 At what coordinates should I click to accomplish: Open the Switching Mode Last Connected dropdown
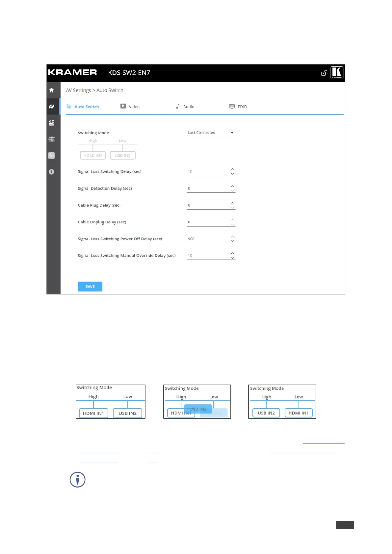click(211, 133)
